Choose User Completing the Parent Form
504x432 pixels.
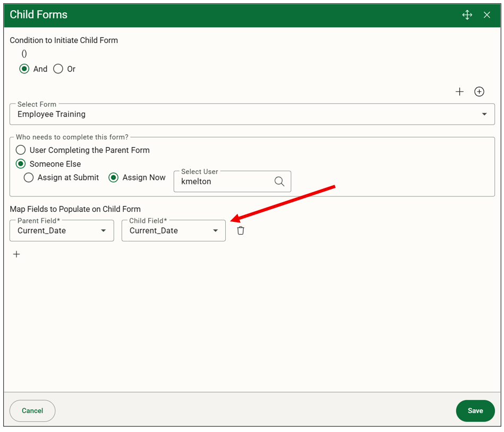(x=21, y=150)
